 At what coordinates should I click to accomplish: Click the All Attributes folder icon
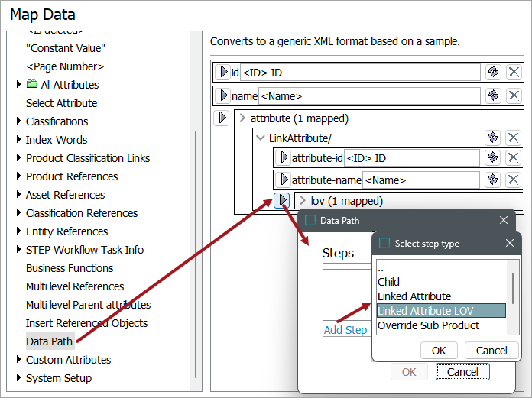pos(32,84)
